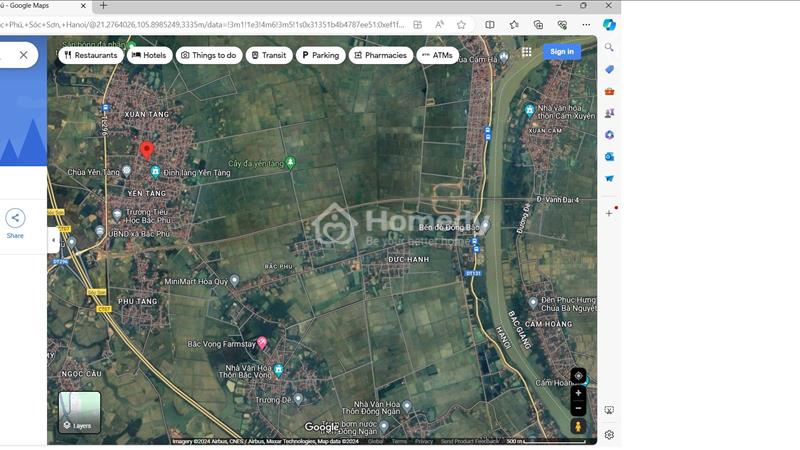Viewport: 800px width, 450px height.
Task: Open Outlook icon in Edge sidebar
Action: pos(609,157)
